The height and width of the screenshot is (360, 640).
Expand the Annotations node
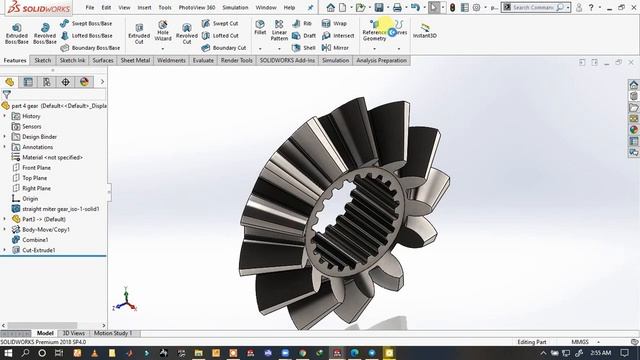[5, 147]
